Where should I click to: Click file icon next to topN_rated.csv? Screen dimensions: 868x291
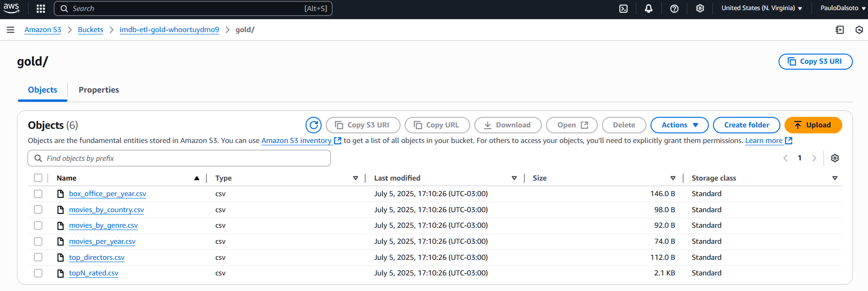(x=60, y=273)
